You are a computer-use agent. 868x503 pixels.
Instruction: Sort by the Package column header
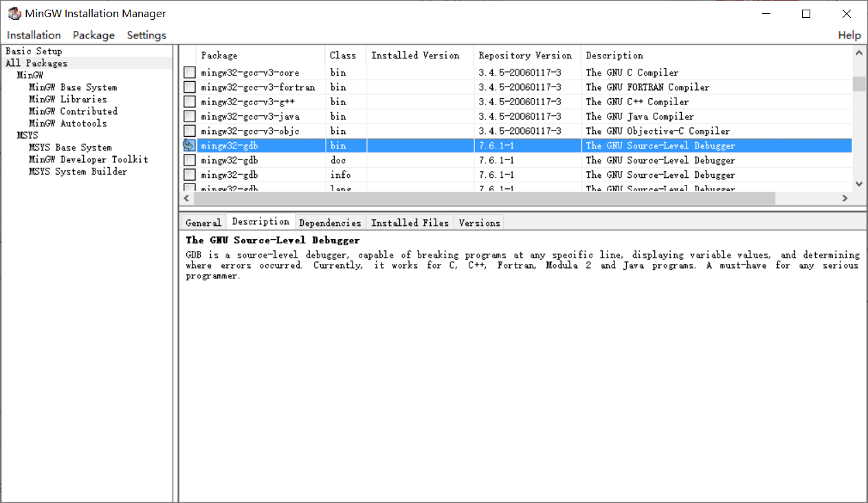click(260, 55)
